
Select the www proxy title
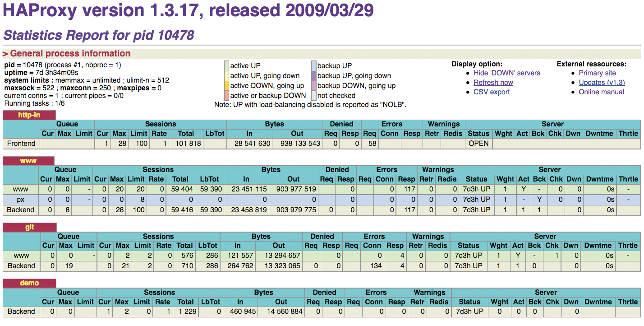(28, 161)
